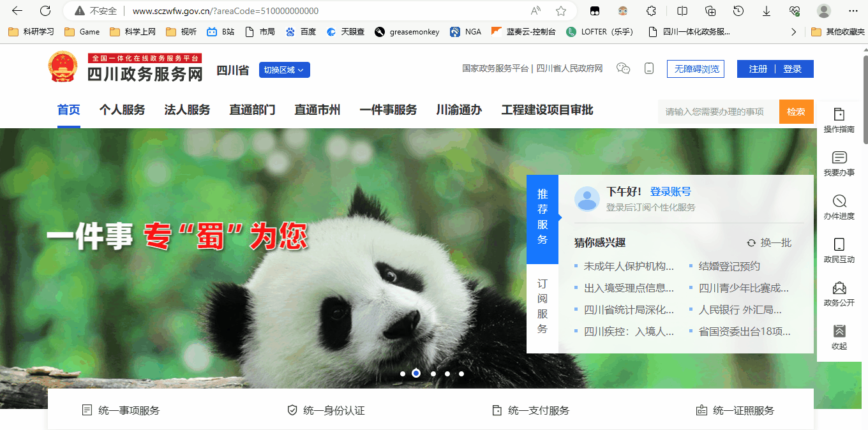This screenshot has width=868, height=430.
Task: Click the orange 检索 search button
Action: pyautogui.click(x=796, y=112)
